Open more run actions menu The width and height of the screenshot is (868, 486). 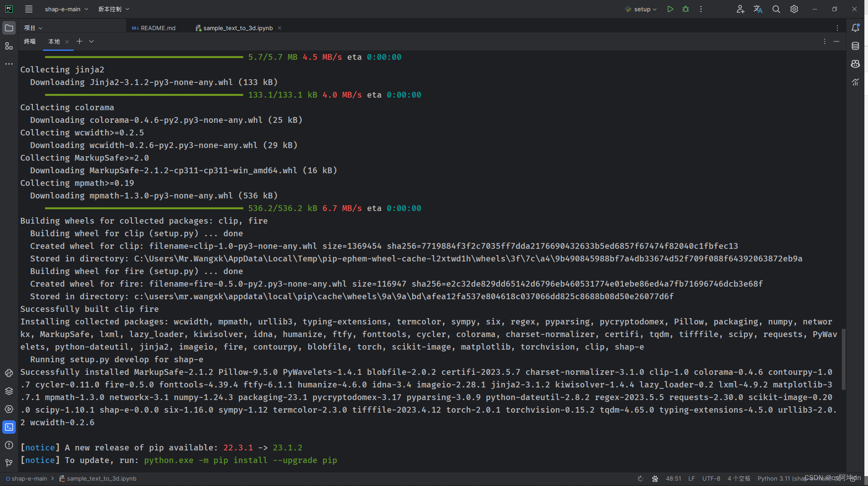click(701, 9)
